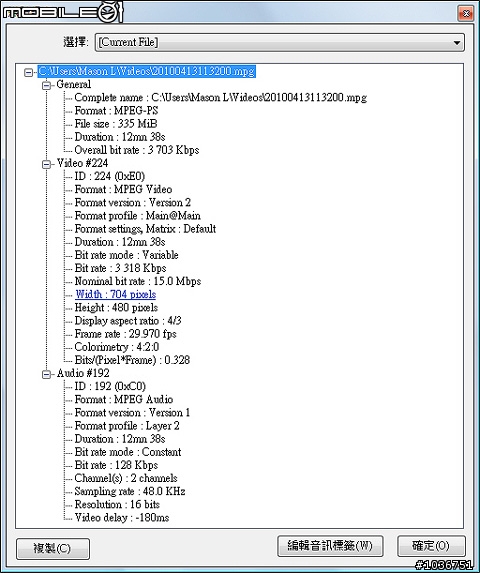Image resolution: width=480 pixels, height=573 pixels.
Task: Select File size : 335 MiB row
Action: coord(116,124)
